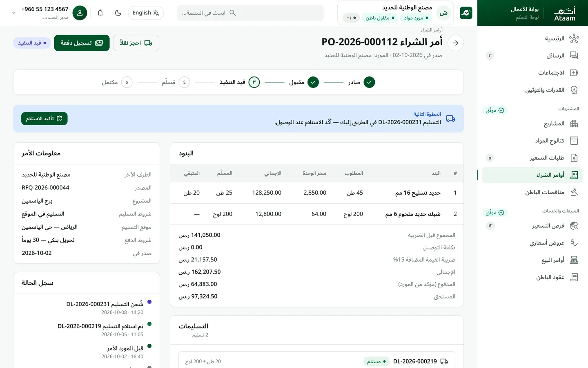Expand the account dropdown chevron
This screenshot has height=368, width=588.
pyautogui.click(x=14, y=13)
